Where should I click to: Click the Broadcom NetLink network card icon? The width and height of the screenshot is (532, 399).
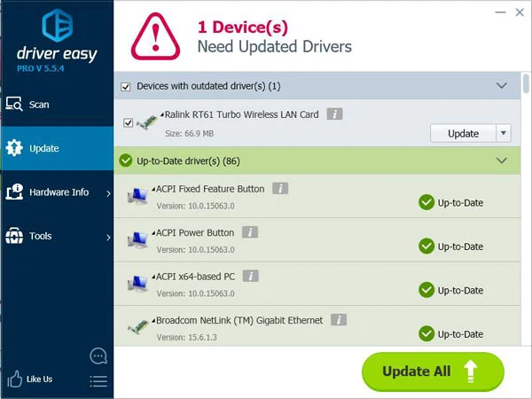click(138, 326)
